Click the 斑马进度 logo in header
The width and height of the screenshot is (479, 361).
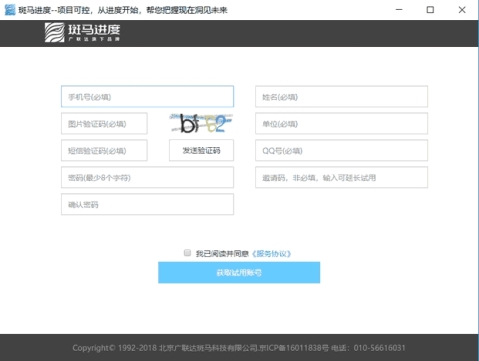pyautogui.click(x=82, y=33)
